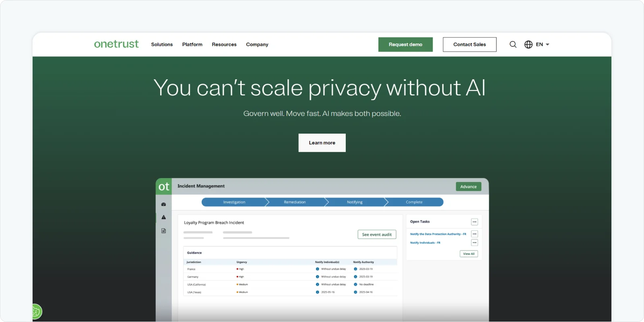Image resolution: width=644 pixels, height=322 pixels.
Task: Click the Notify Individual(s) column header
Action: [x=327, y=262]
